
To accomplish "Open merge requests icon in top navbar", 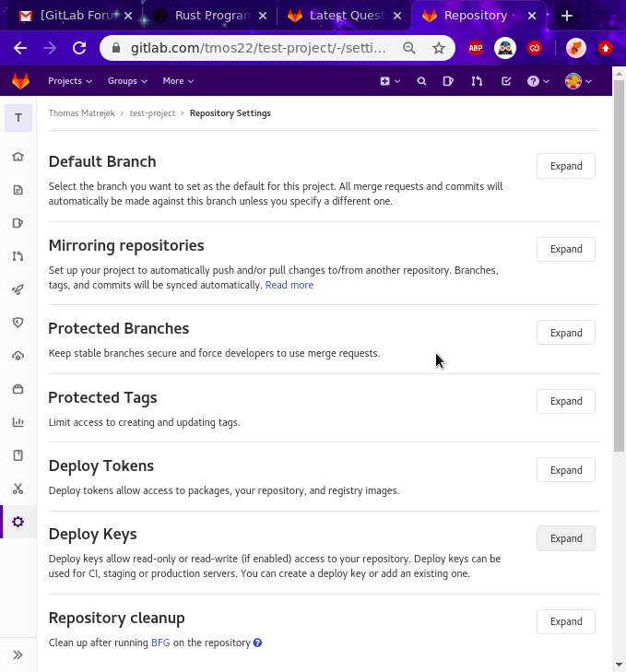I will click(477, 81).
